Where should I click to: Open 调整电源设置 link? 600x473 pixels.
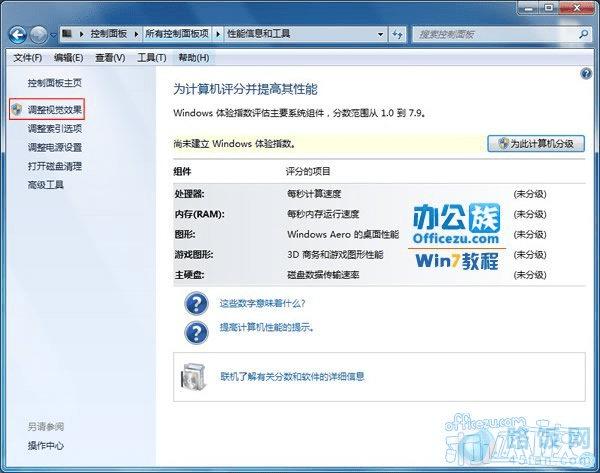point(55,147)
